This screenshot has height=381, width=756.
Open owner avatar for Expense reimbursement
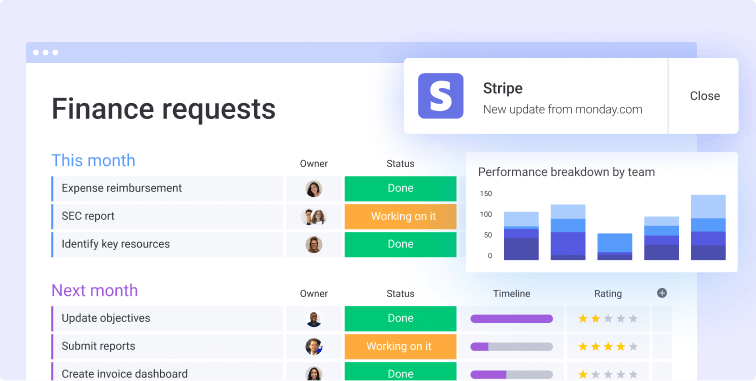(x=314, y=189)
